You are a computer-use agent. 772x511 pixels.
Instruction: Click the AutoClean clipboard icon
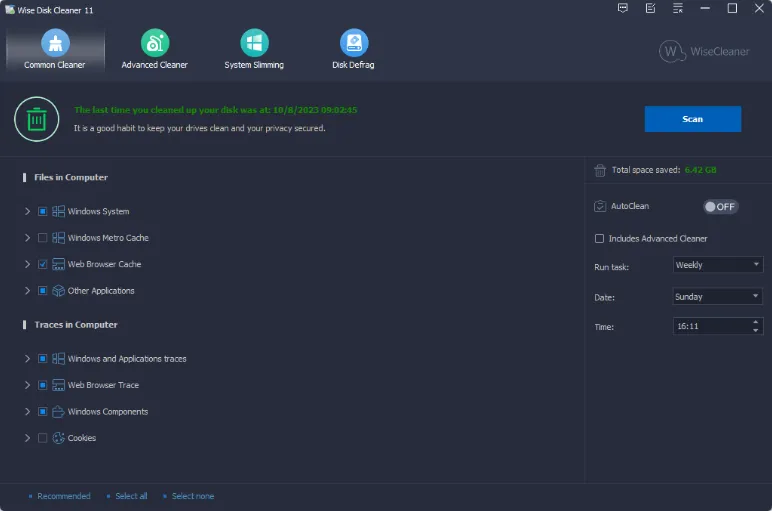(600, 206)
